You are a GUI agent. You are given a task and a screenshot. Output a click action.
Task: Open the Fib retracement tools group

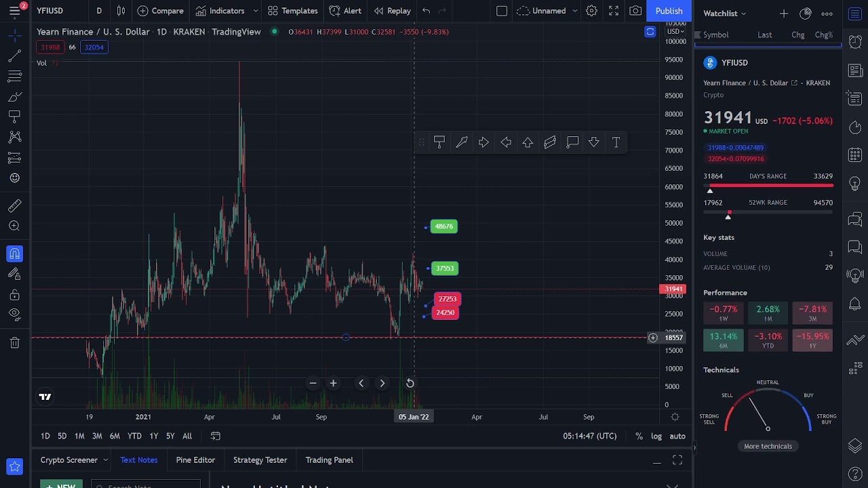(x=14, y=76)
